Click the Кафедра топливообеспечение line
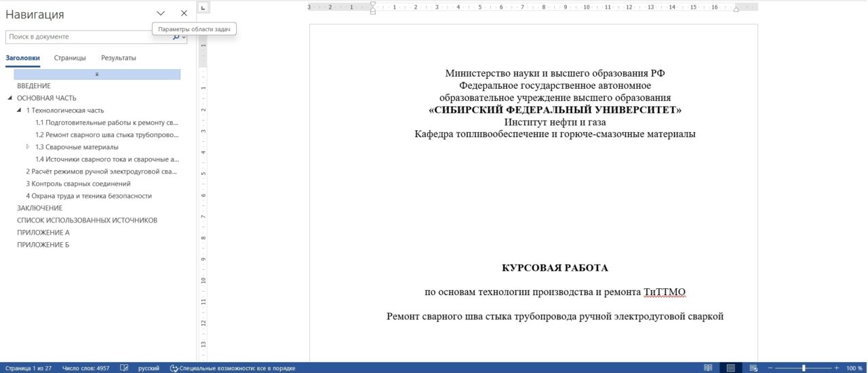The image size is (868, 373). 555,134
